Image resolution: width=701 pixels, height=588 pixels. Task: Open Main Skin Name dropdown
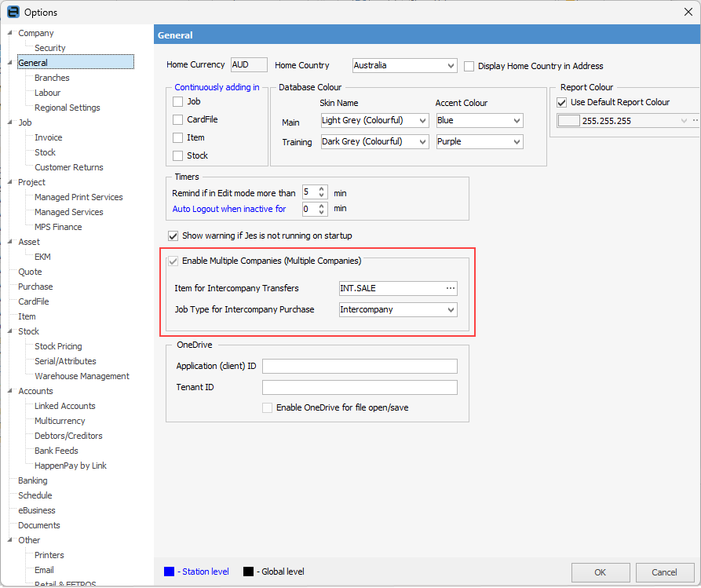pos(422,121)
